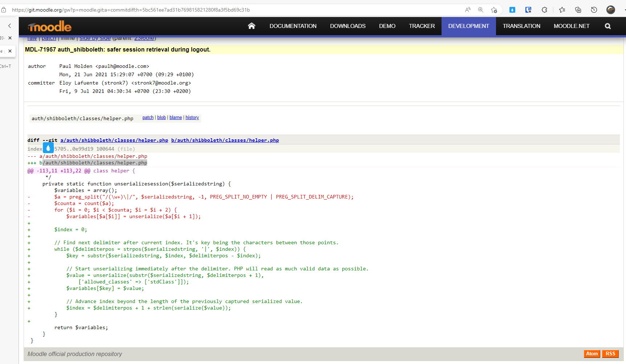Click author line Paul Holden

(x=104, y=66)
